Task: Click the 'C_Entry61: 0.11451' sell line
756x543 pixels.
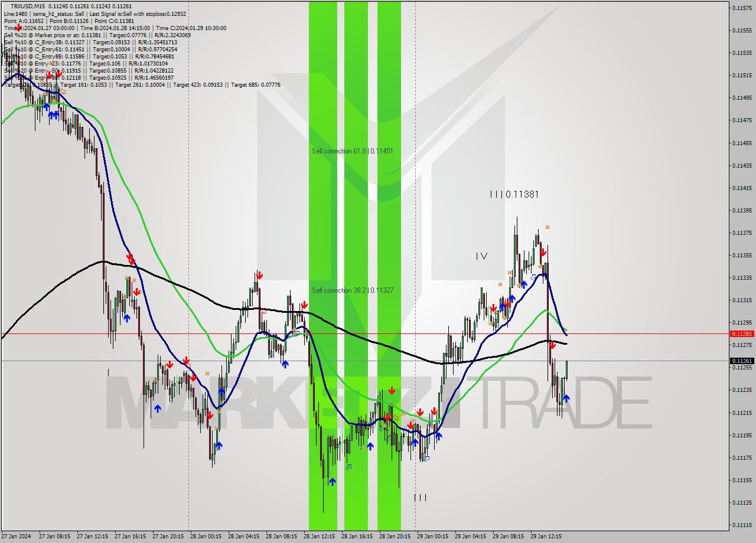Action: tap(90, 49)
